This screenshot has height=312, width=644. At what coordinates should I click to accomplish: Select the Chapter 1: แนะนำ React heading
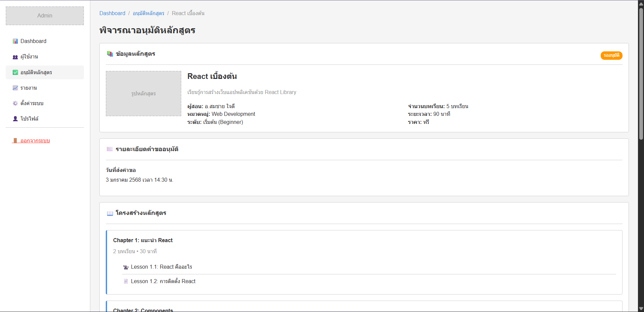(x=143, y=240)
